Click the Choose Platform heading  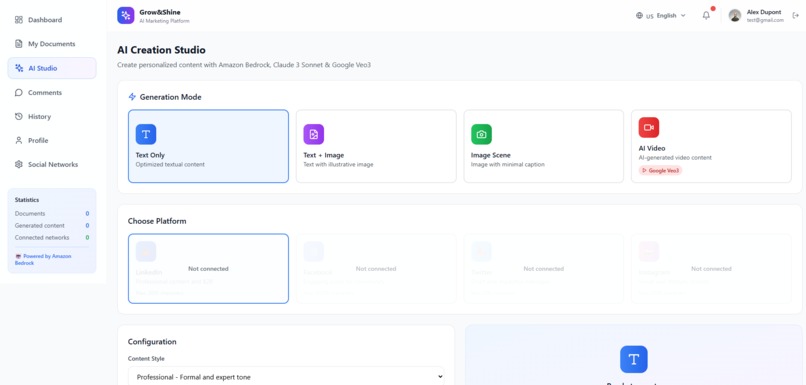pyautogui.click(x=157, y=221)
